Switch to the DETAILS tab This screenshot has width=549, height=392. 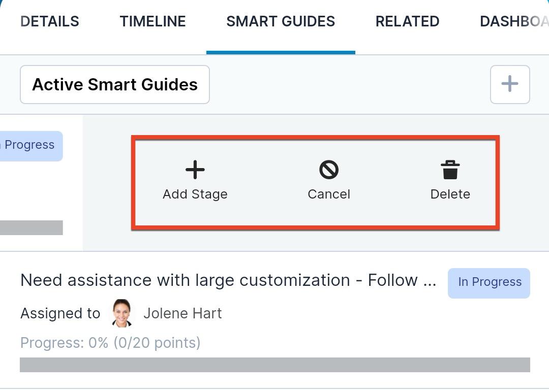(49, 21)
